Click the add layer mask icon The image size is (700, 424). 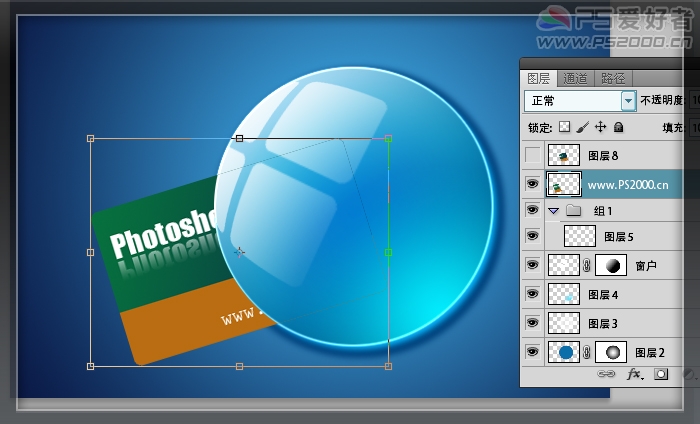tap(661, 374)
